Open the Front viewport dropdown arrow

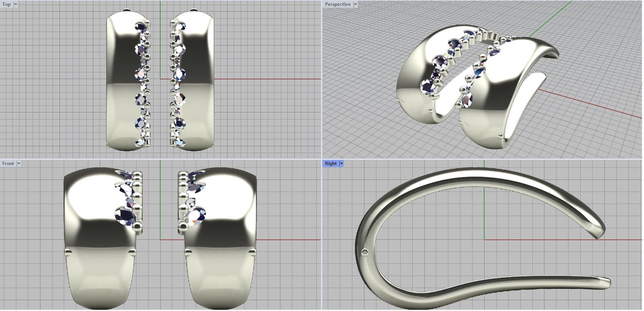click(x=19, y=164)
